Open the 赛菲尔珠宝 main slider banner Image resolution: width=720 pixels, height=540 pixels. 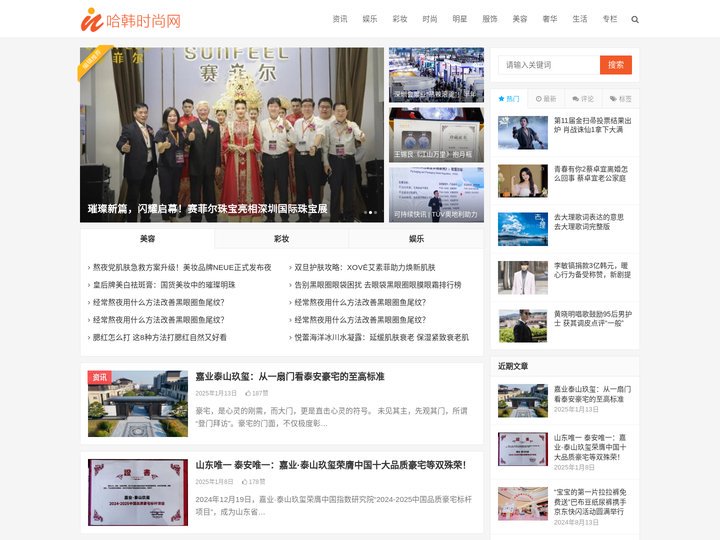pos(232,135)
